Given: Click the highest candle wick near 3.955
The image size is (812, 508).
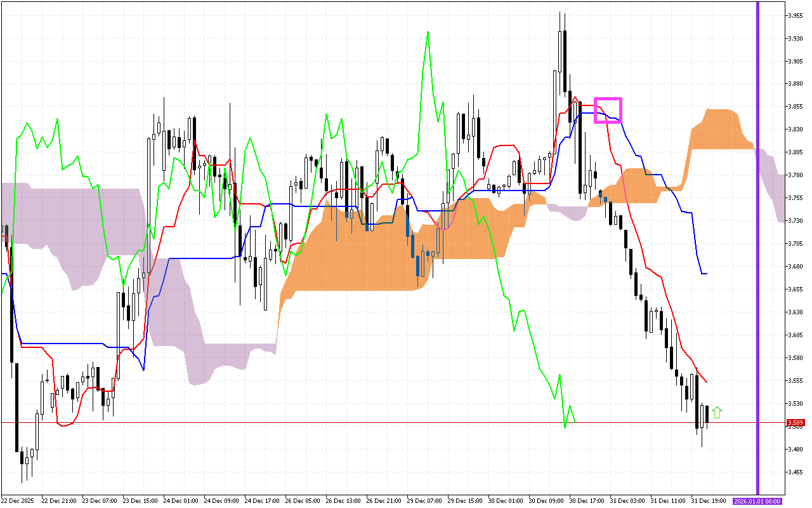Looking at the screenshot, I should point(560,13).
